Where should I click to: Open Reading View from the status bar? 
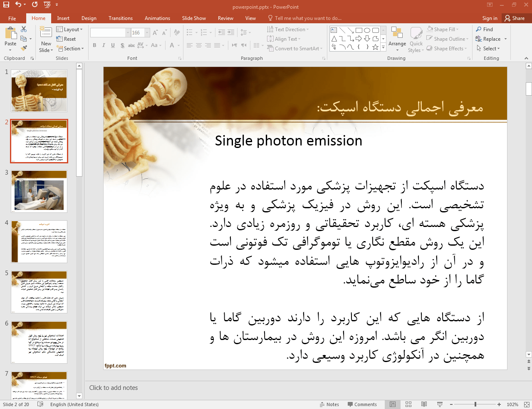pos(424,404)
